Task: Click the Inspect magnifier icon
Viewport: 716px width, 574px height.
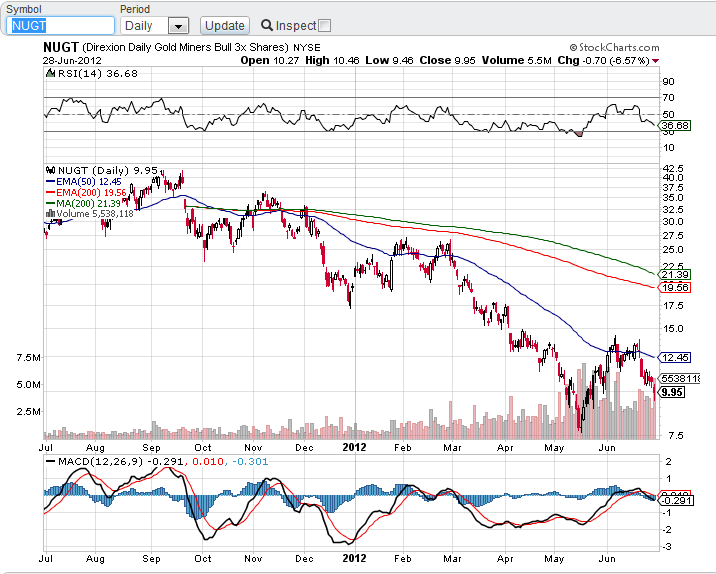Action: (x=266, y=26)
